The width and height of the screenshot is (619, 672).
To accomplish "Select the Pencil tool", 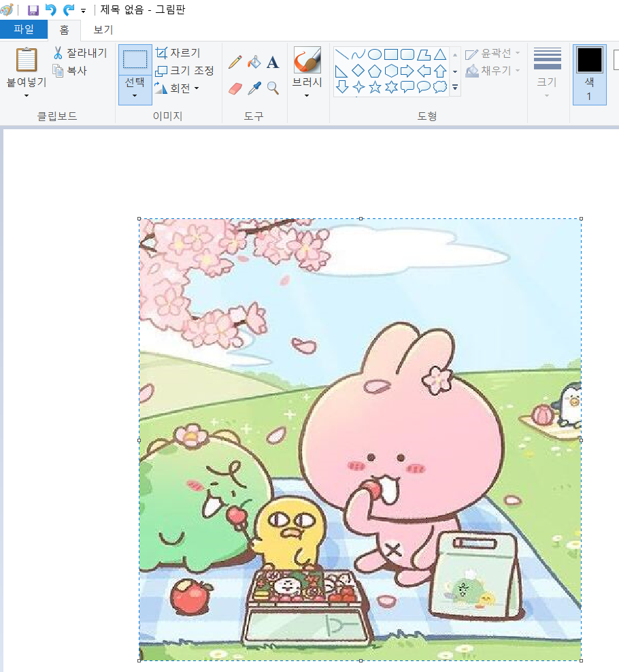I will (235, 62).
